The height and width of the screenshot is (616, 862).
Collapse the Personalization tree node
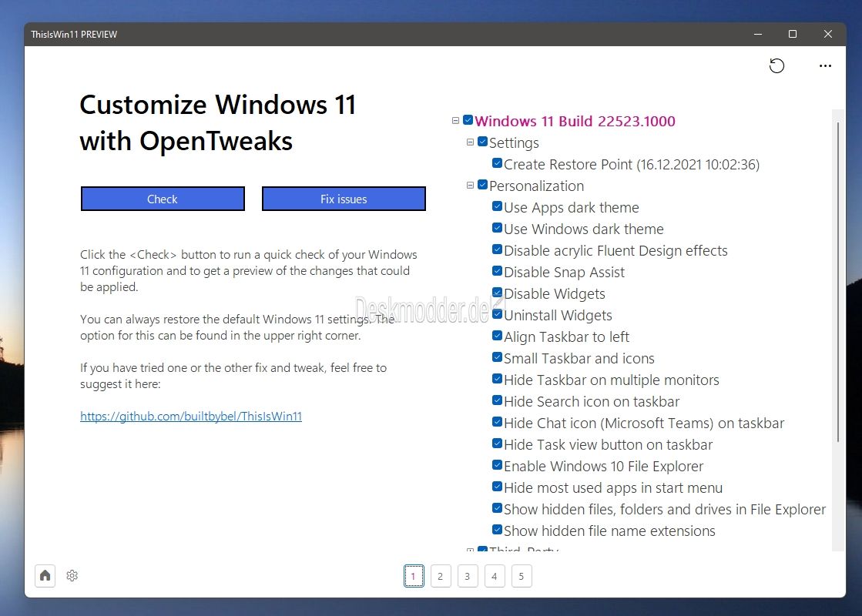pyautogui.click(x=470, y=185)
